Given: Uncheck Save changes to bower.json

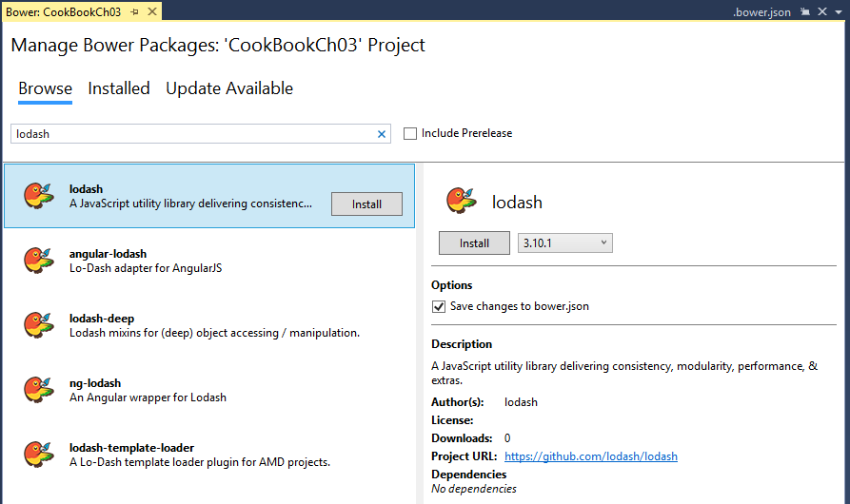Looking at the screenshot, I should 439,306.
